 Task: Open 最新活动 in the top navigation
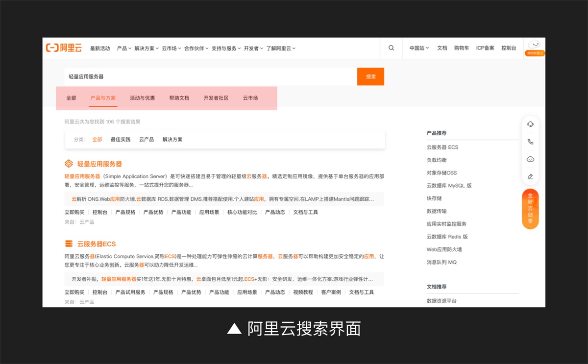tap(100, 49)
